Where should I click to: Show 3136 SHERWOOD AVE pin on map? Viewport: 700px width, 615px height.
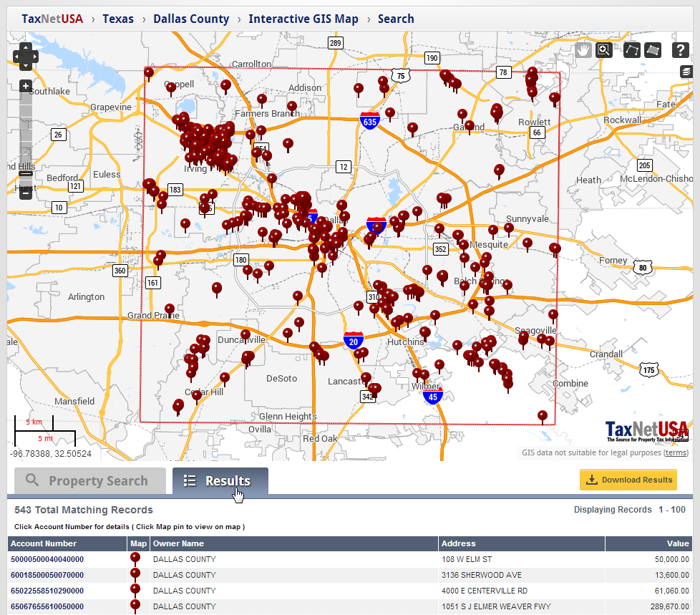tap(135, 573)
